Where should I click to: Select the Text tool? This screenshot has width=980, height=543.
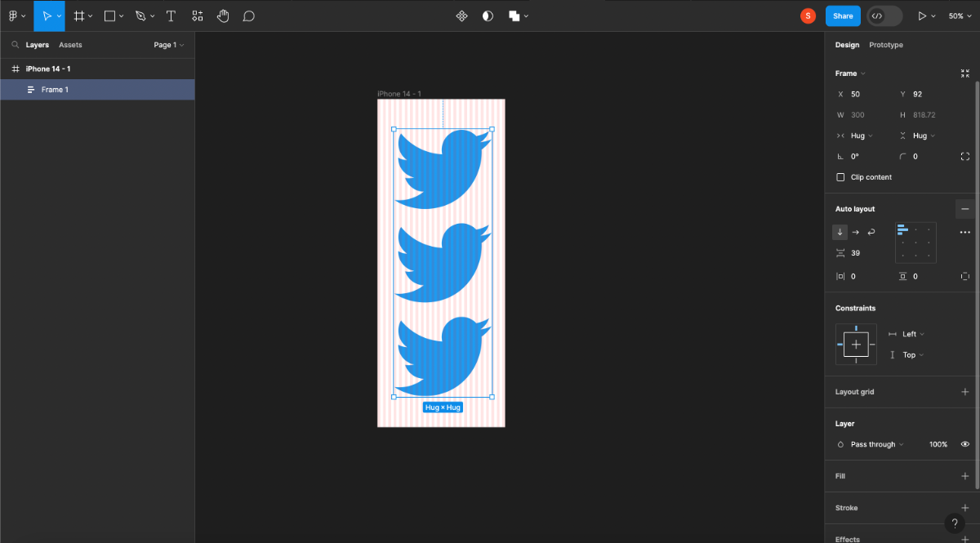[x=171, y=16]
